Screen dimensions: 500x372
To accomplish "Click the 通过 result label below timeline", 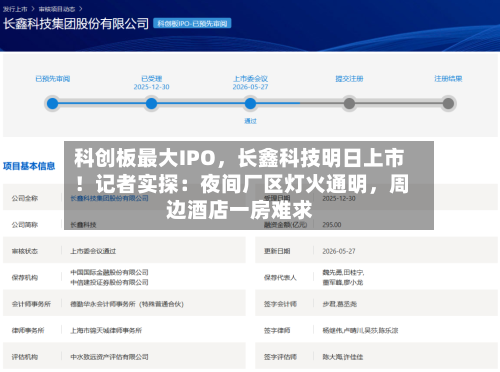I will tap(250, 121).
